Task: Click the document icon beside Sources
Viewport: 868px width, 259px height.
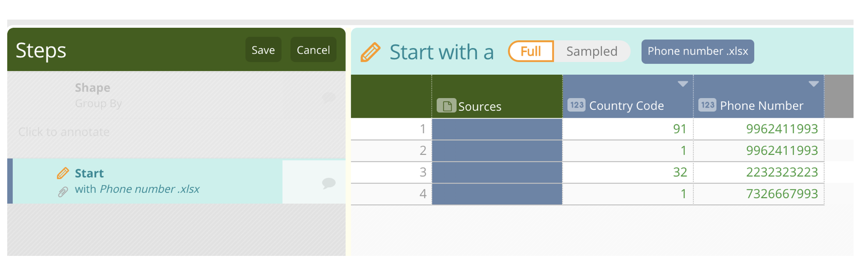Action: click(x=446, y=106)
